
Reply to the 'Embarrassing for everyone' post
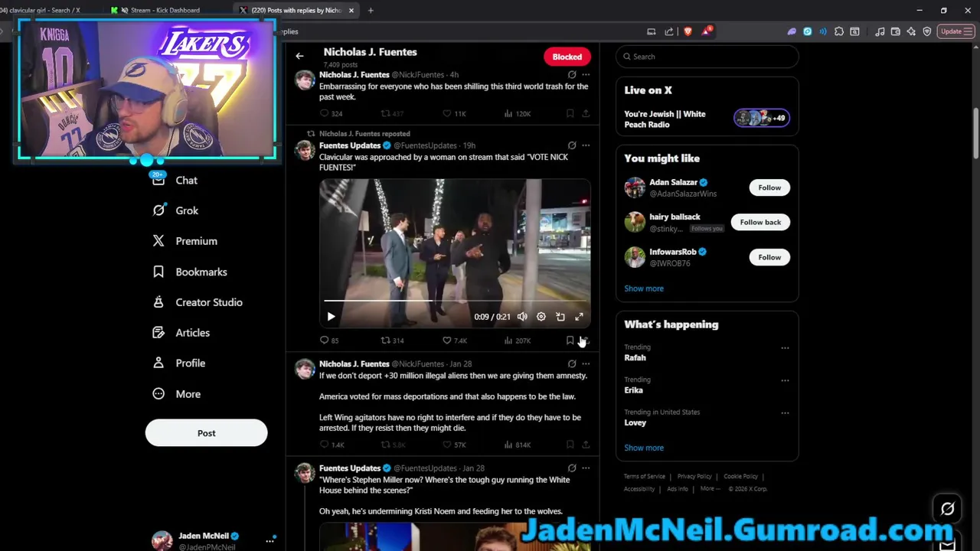click(x=331, y=114)
